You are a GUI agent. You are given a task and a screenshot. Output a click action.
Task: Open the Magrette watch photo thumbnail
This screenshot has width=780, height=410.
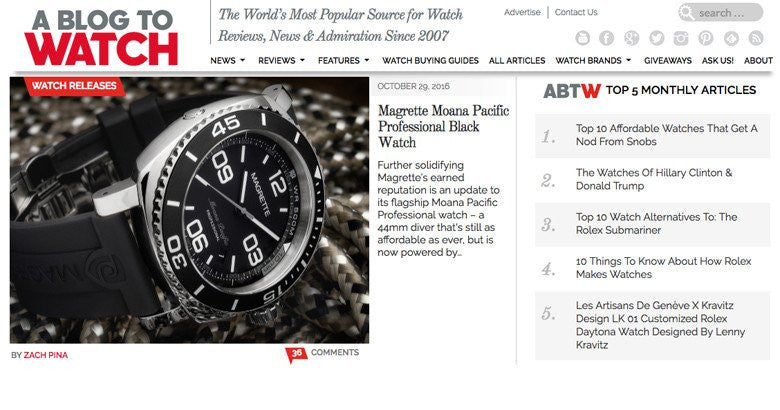(x=190, y=210)
